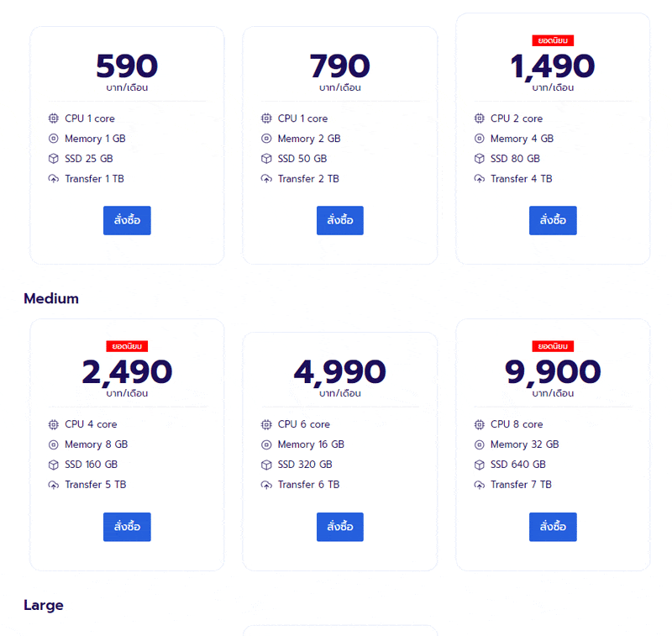Click the Memory icon in the 790 plan
Screen dimensions: 672x636
[x=266, y=139]
